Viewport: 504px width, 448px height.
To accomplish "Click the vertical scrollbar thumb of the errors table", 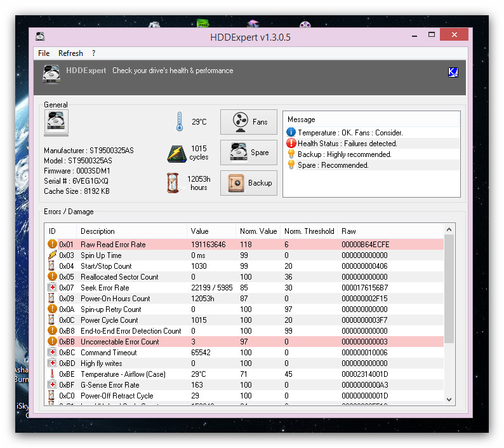I will [449, 288].
